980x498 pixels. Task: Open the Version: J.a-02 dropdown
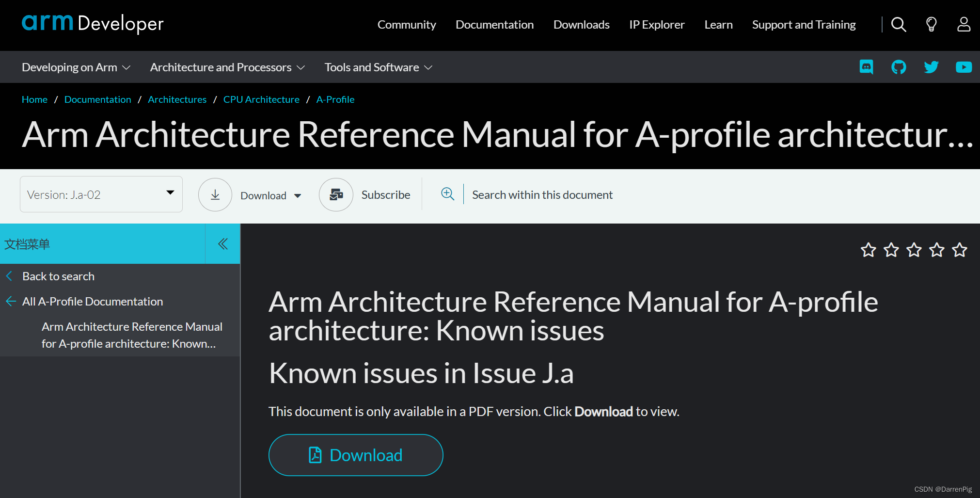tap(101, 194)
